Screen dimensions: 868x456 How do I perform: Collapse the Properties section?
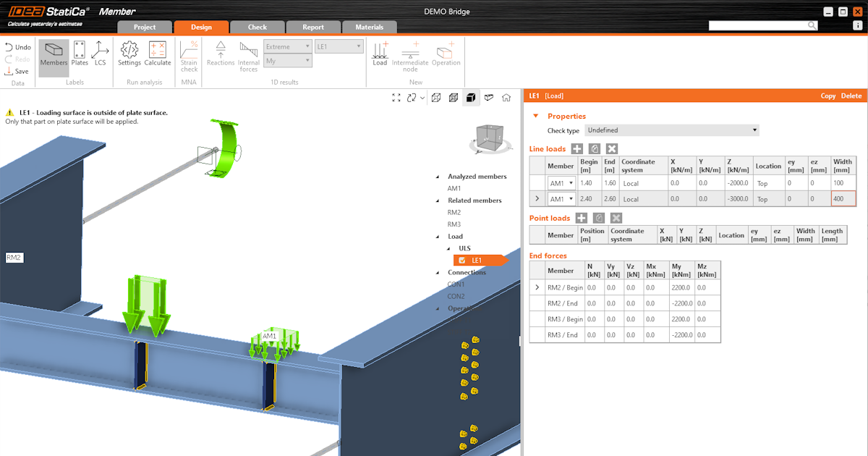(536, 116)
